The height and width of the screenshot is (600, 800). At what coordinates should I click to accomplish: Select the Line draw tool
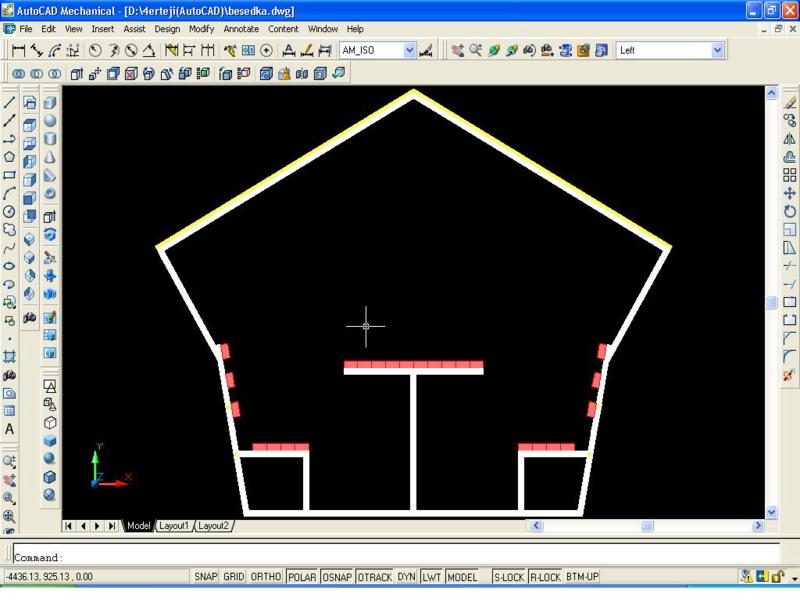coord(9,102)
